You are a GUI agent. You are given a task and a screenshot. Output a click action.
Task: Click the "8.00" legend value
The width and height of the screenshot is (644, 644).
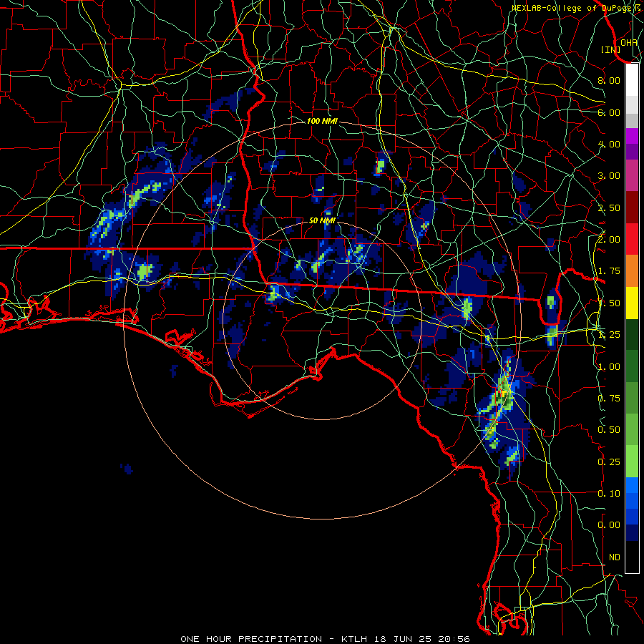(609, 80)
